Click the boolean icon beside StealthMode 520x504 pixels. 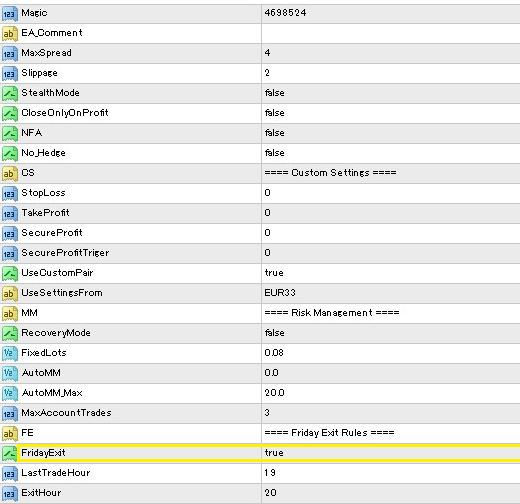click(x=9, y=94)
